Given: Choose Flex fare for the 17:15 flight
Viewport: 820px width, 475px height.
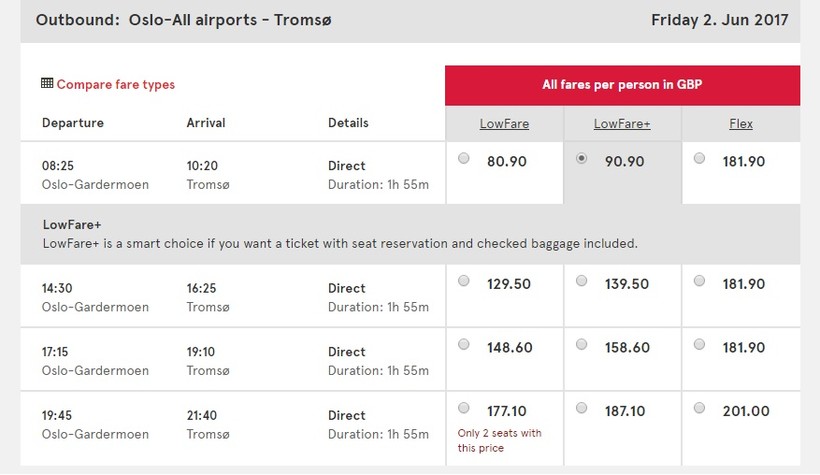Looking at the screenshot, I should (x=699, y=345).
